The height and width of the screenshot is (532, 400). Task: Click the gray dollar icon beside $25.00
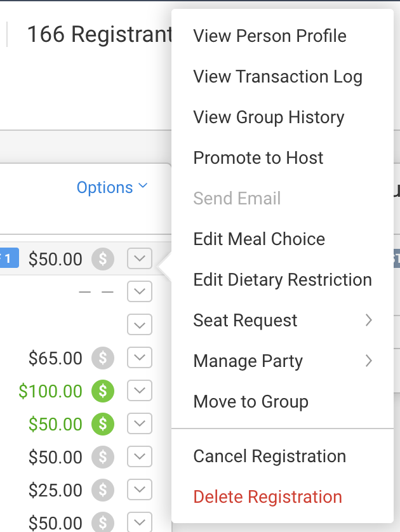(103, 490)
